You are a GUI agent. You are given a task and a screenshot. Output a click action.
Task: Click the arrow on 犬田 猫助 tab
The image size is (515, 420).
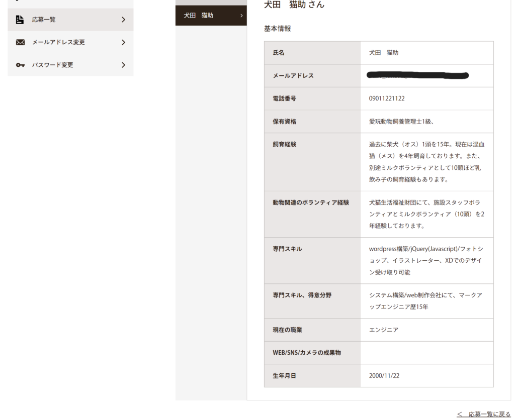tap(241, 16)
